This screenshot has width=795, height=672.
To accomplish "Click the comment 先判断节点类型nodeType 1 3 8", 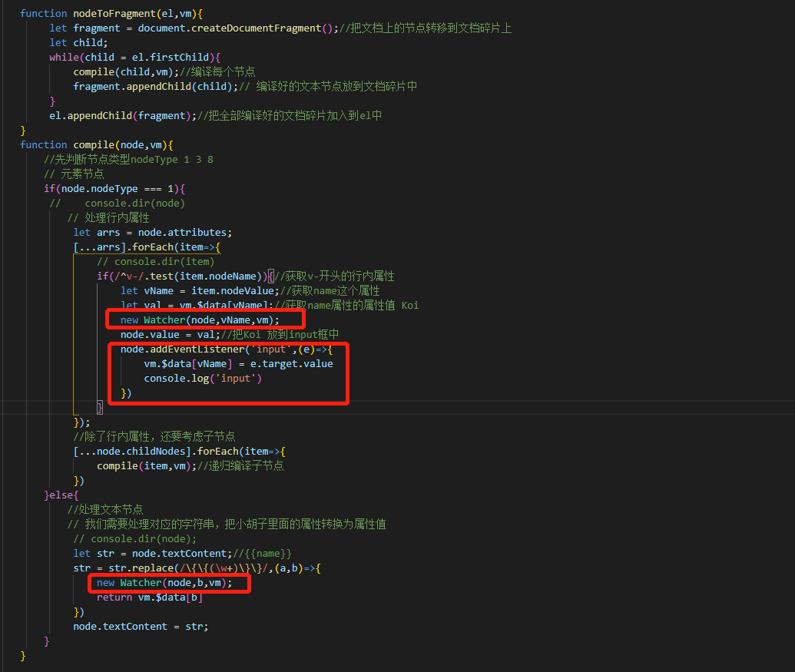I will coord(129,160).
